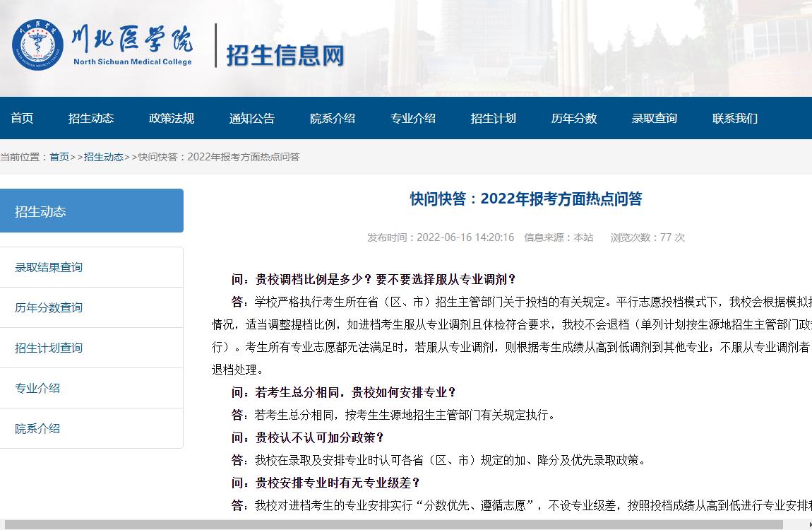Image resolution: width=812 pixels, height=530 pixels.
Task: Click the article title 快问快答：2022年报考方面热点问答
Action: coord(526,199)
